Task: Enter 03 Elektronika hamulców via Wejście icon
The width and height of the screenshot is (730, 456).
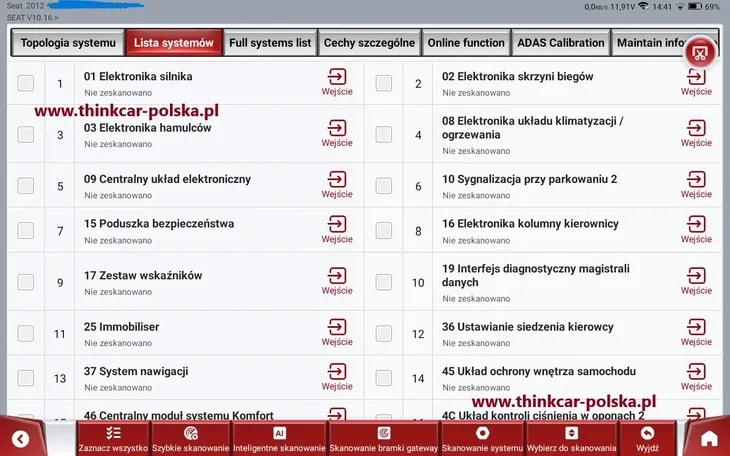Action: [337, 134]
